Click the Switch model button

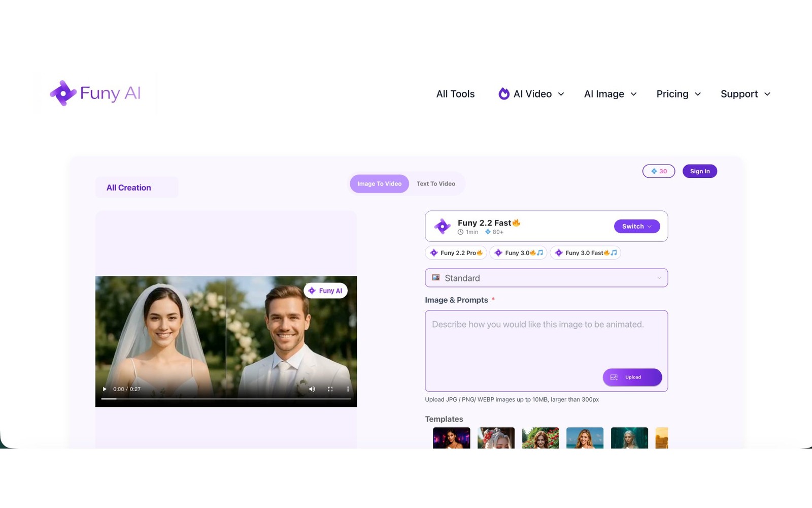coord(637,226)
